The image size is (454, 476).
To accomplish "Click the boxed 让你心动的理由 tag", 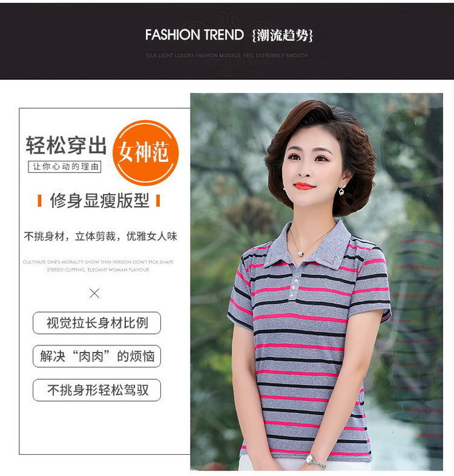I will tap(65, 167).
